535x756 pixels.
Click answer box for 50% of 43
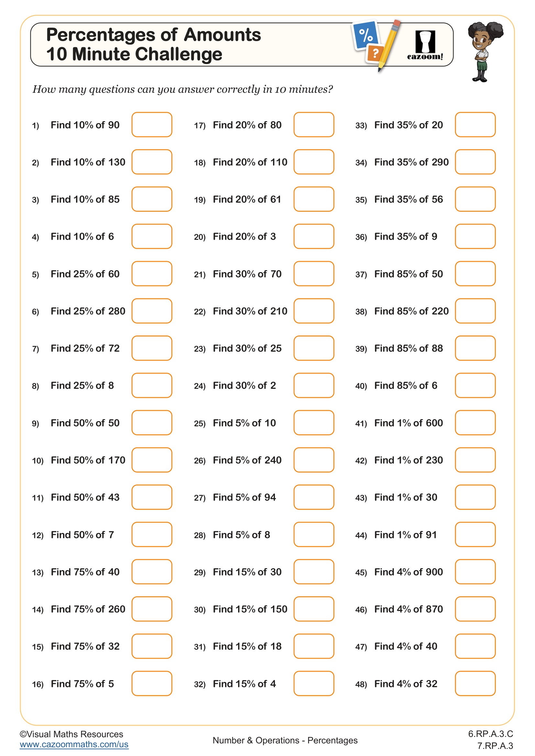tap(151, 497)
